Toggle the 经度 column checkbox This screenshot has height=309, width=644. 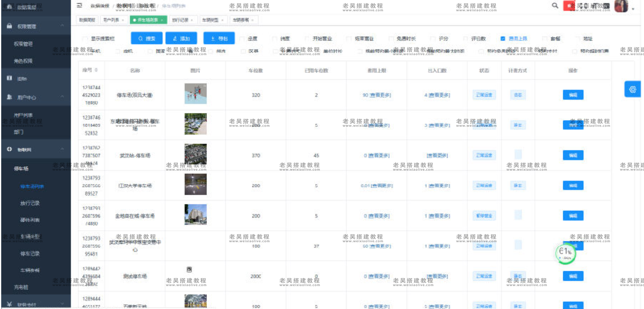tap(242, 39)
